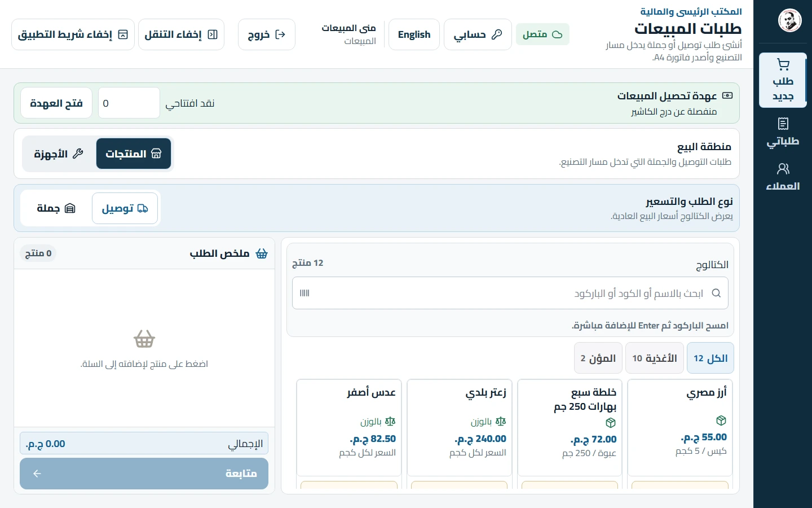
Task: Add عدس أصفر product card
Action: 349,428
